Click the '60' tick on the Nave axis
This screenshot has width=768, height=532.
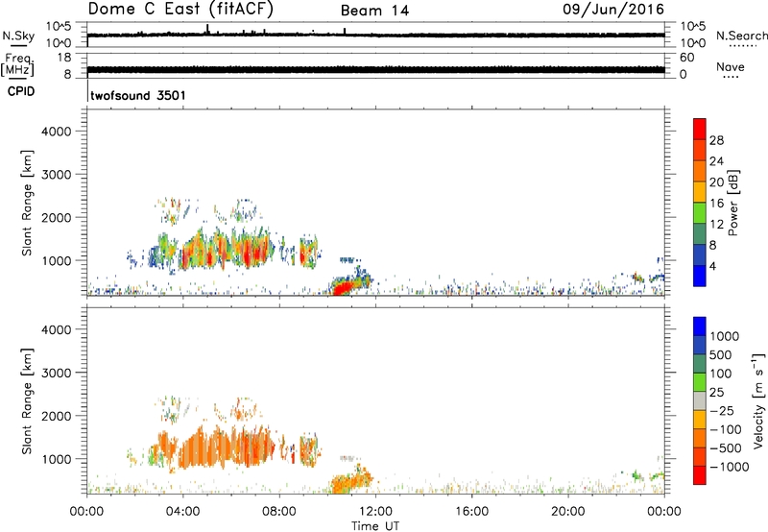686,58
